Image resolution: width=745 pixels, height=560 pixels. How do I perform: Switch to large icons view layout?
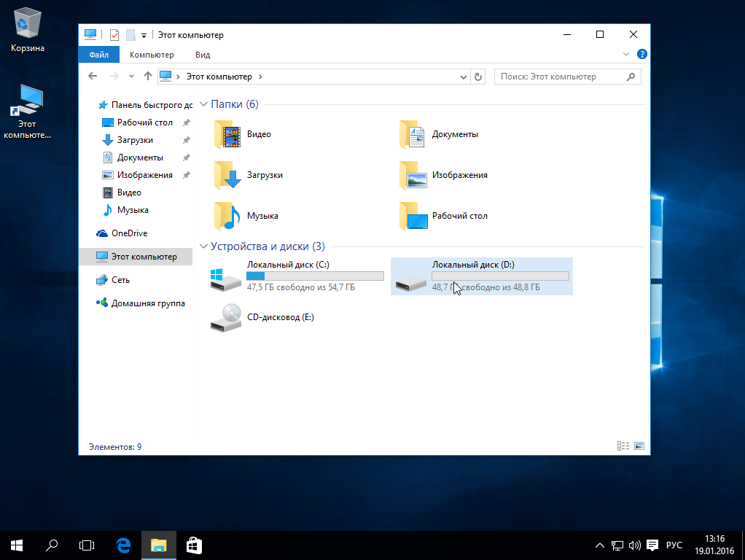click(x=639, y=446)
